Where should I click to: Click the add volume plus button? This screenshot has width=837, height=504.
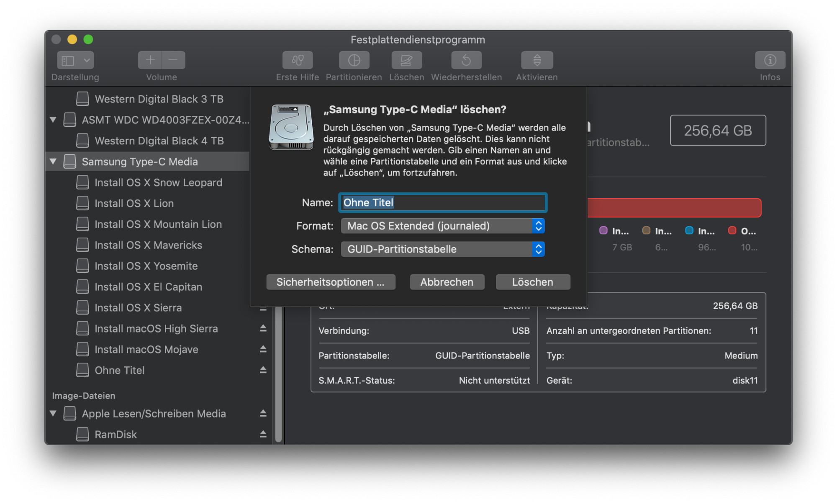150,60
